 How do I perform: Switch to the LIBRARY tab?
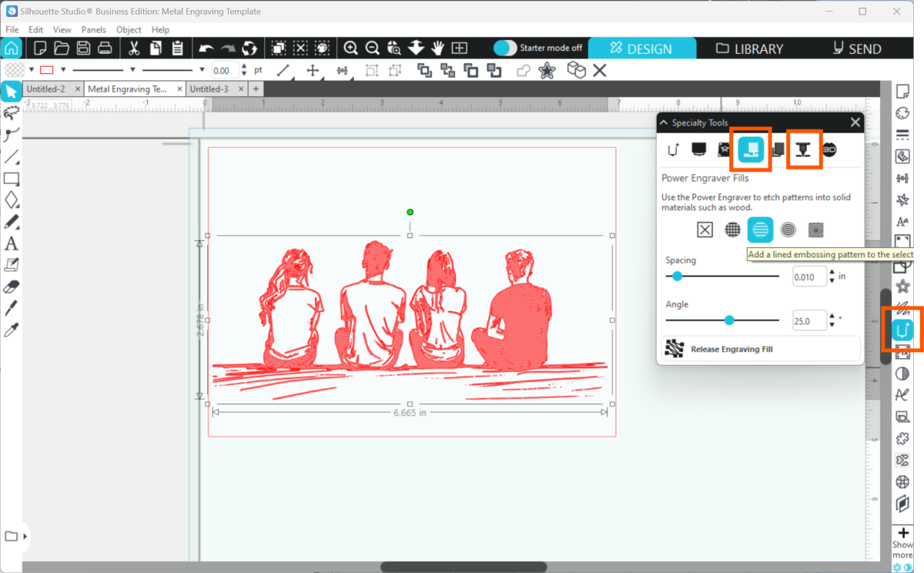click(750, 49)
